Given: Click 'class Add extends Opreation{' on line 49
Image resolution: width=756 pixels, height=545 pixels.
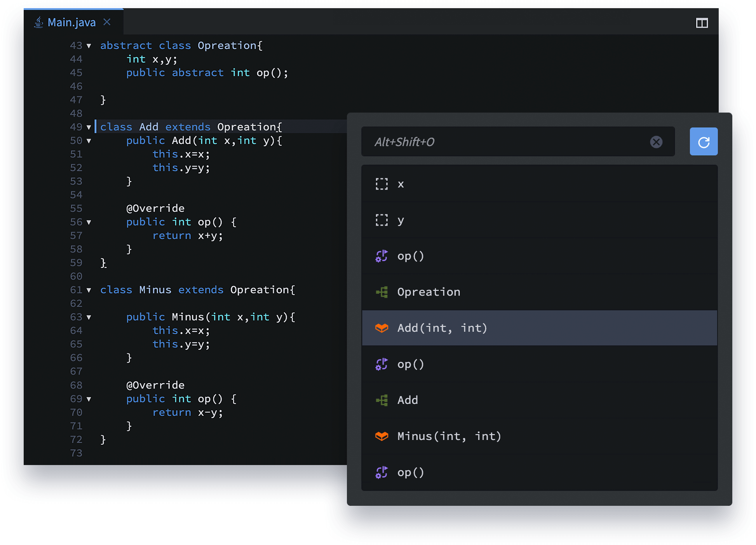Looking at the screenshot, I should (x=191, y=127).
